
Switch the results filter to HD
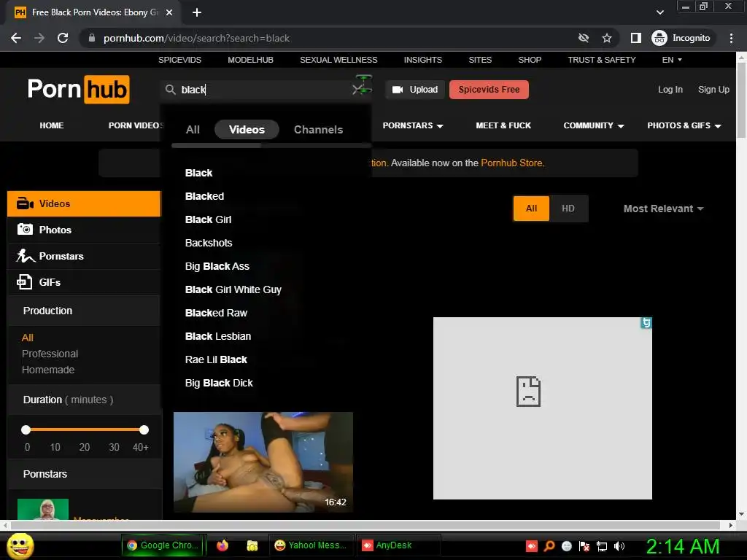568,209
